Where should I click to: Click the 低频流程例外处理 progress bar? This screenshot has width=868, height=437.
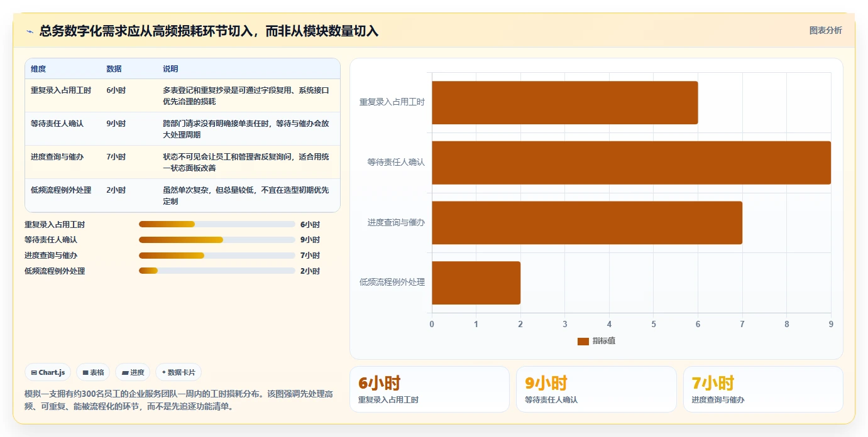[x=217, y=271]
